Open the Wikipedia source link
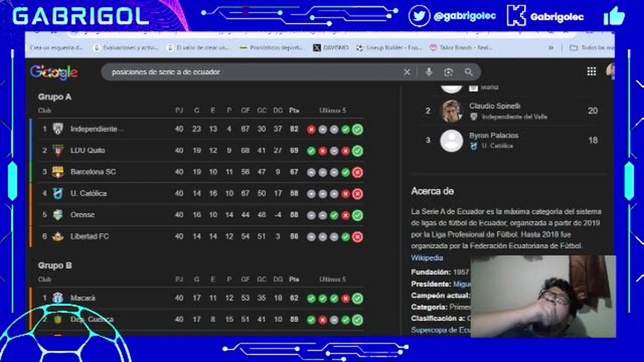 (x=427, y=257)
